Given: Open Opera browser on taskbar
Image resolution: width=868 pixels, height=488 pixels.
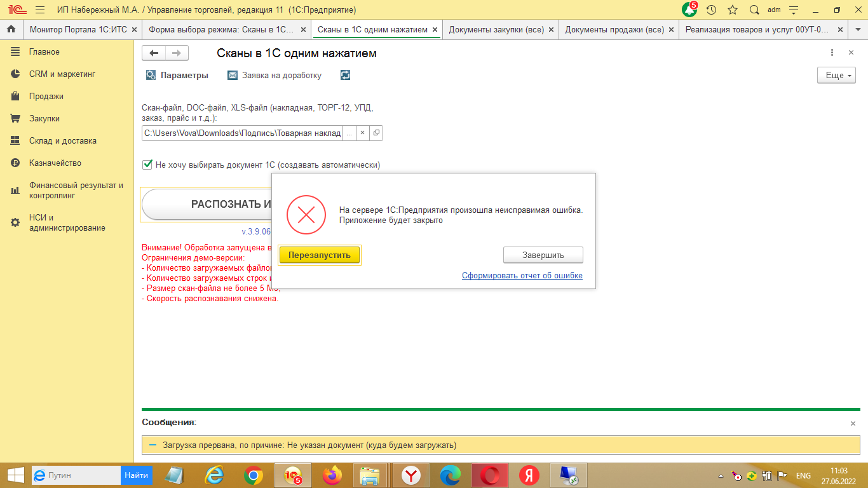Looking at the screenshot, I should tap(490, 475).
